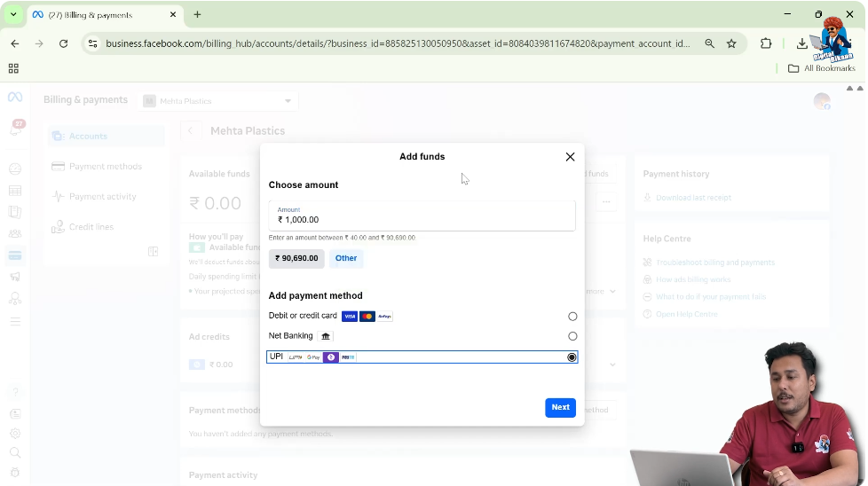
Task: Close the Billing & payments browser tab
Action: (173, 15)
